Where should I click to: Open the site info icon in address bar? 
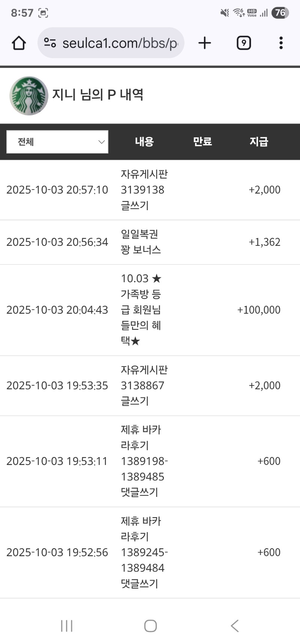pyautogui.click(x=50, y=43)
